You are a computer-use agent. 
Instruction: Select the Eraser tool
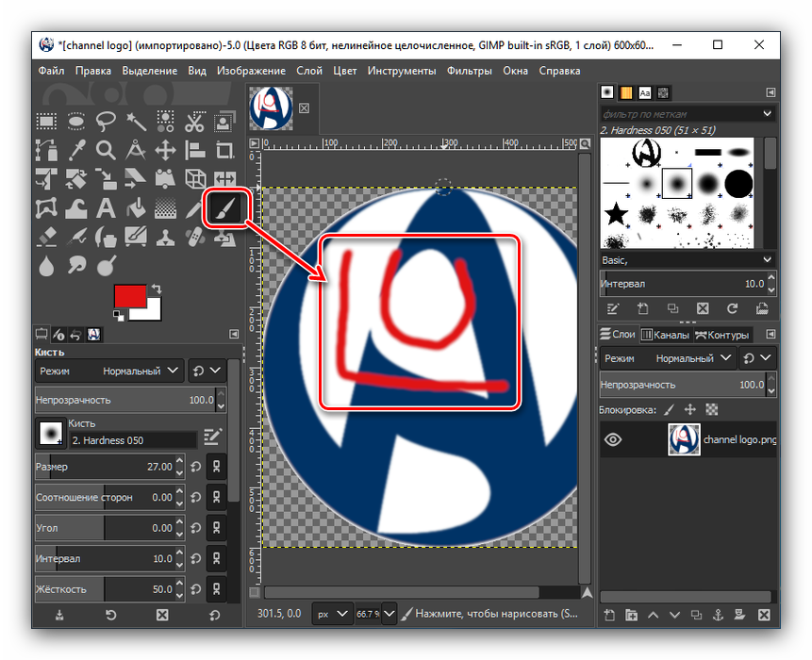pyautogui.click(x=45, y=237)
